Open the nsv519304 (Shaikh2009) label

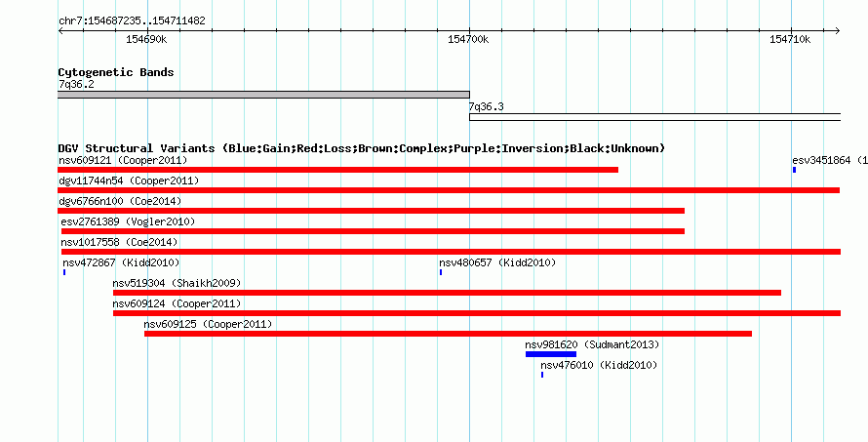(x=177, y=284)
